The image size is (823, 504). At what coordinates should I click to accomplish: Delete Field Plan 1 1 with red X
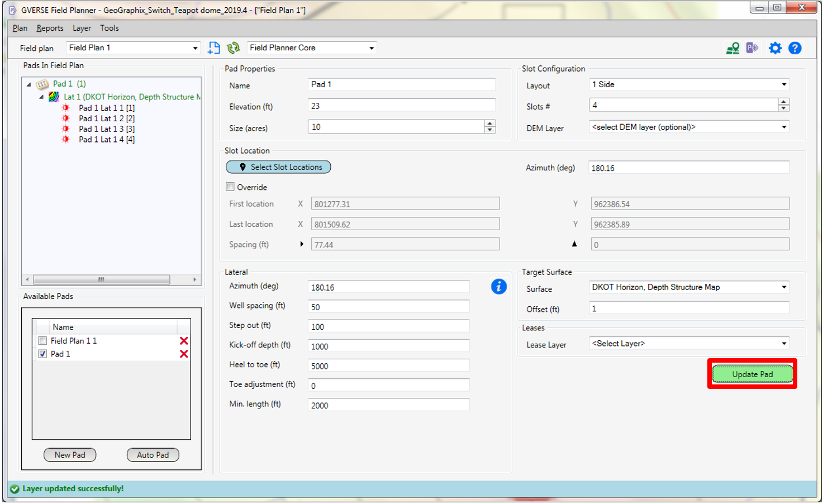pyautogui.click(x=184, y=341)
